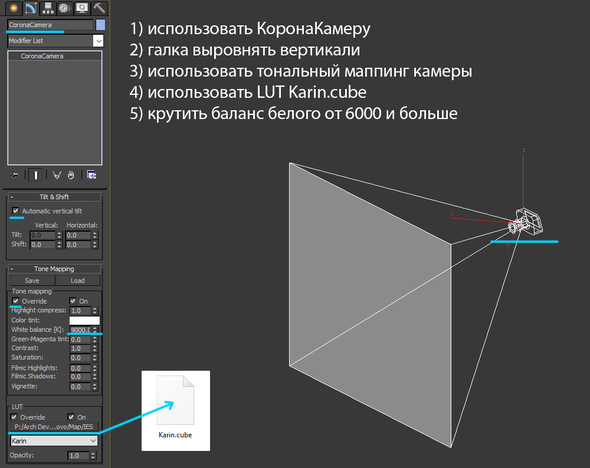Image resolution: width=590 pixels, height=468 pixels.
Task: Click the tone mapping Save button
Action: coord(32,281)
